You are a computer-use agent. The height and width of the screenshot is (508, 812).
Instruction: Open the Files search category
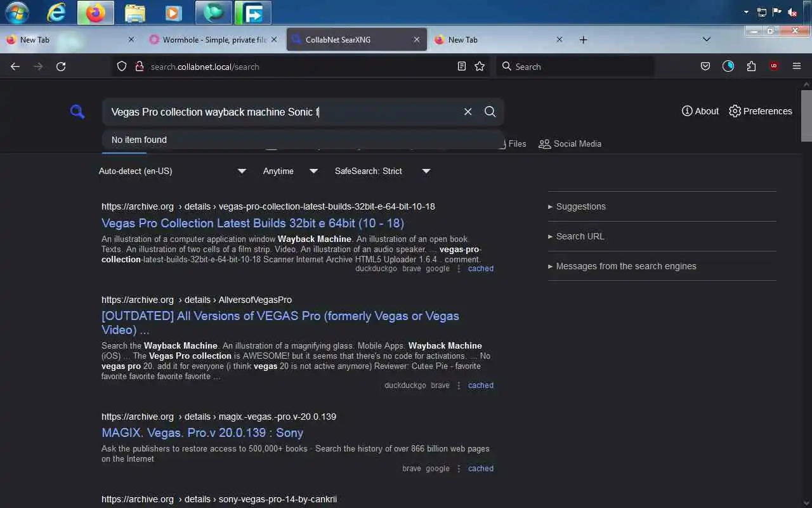pos(512,144)
